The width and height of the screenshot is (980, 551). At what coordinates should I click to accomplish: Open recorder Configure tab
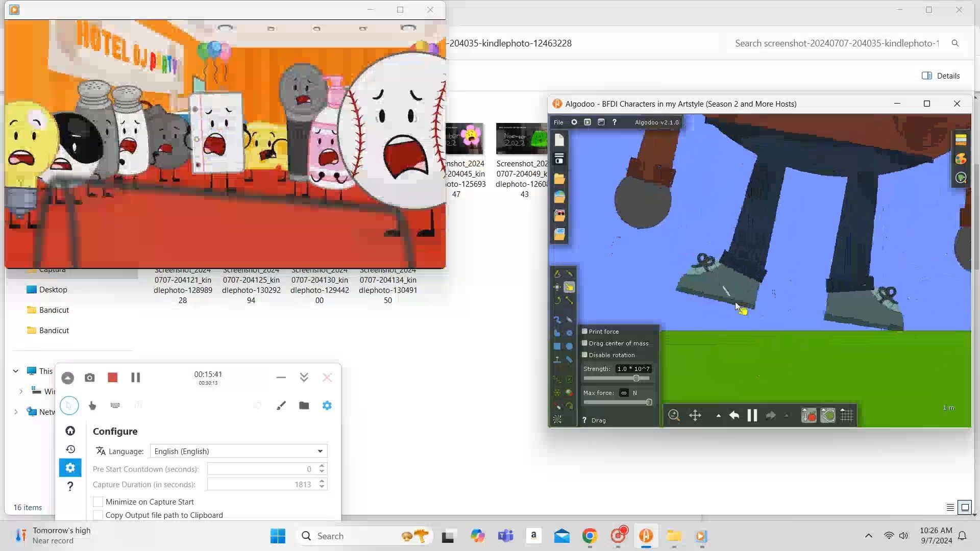[x=70, y=467]
